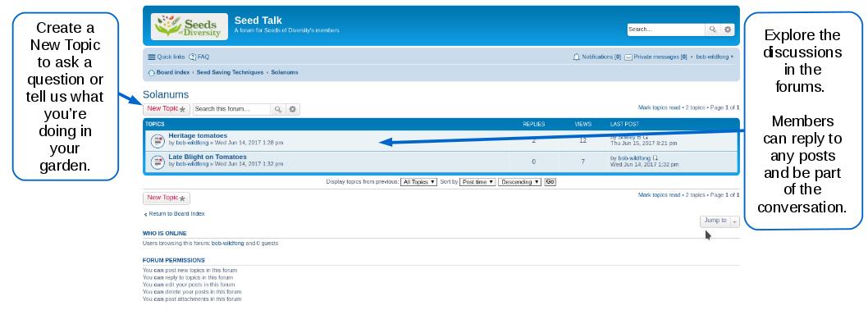
Task: Go to Board index breadcrumb
Action: [x=173, y=72]
